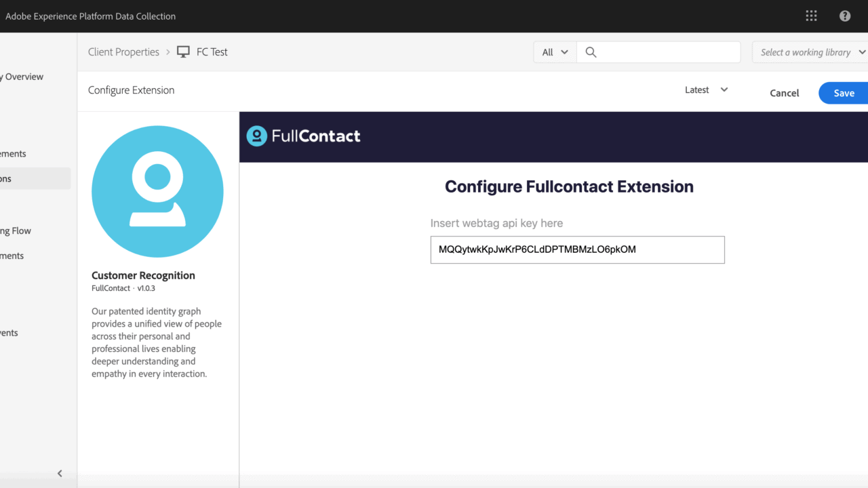Click the monitor icon beside FC Test

(183, 52)
